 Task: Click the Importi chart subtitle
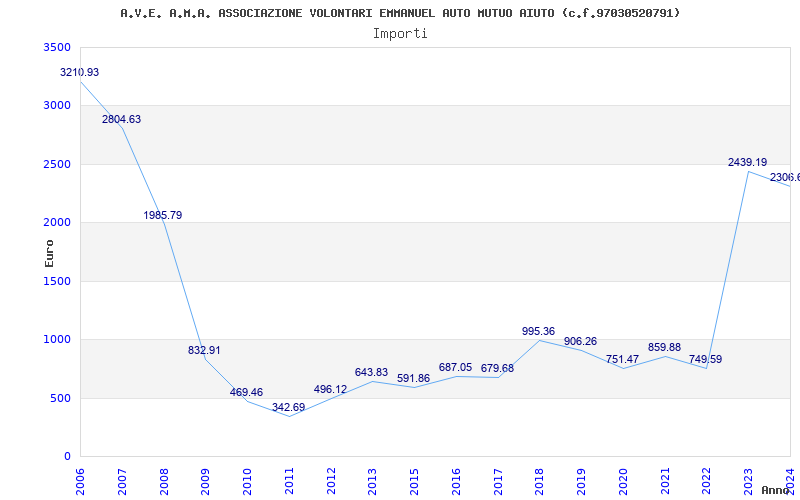click(x=400, y=34)
